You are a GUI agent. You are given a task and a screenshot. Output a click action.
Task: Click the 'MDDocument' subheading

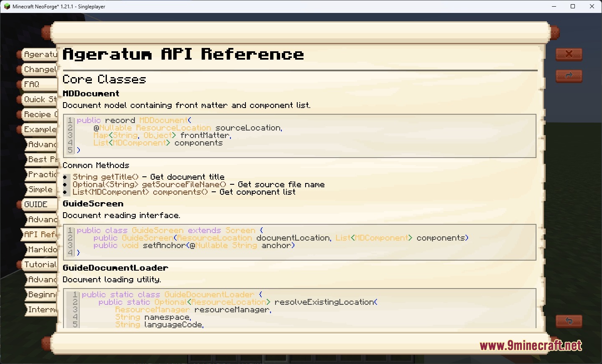click(x=91, y=93)
